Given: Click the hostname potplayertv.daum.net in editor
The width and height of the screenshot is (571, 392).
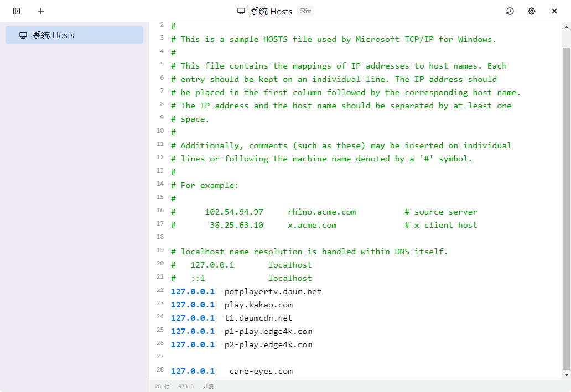Looking at the screenshot, I should [273, 291].
